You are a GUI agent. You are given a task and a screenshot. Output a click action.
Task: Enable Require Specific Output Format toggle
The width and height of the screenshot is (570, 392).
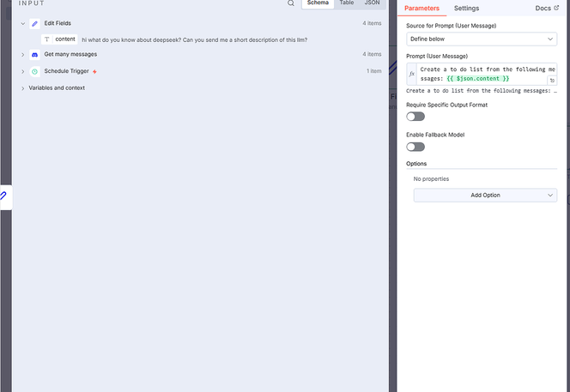click(x=415, y=116)
